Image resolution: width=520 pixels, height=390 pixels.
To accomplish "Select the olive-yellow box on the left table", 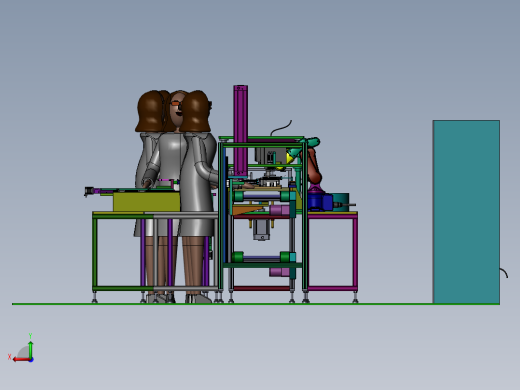I will [x=147, y=201].
